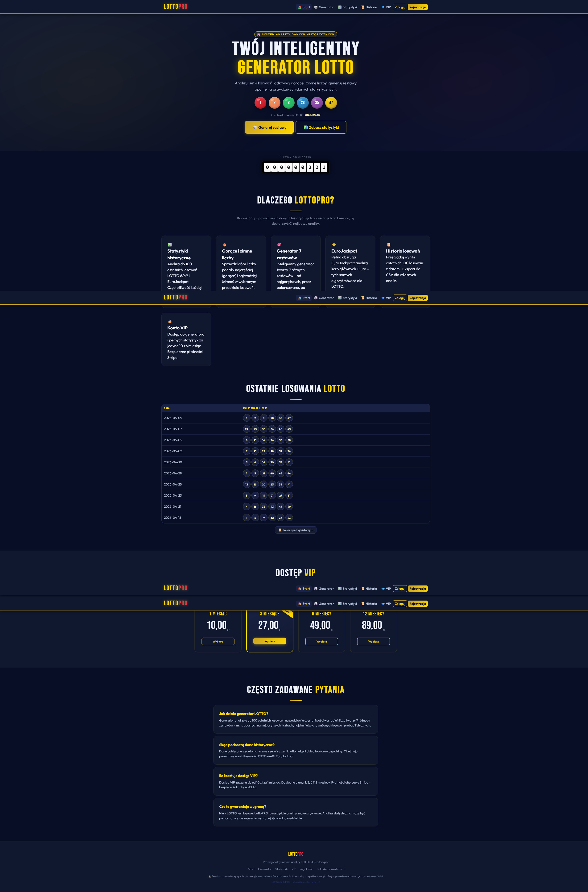
Task: Click the DATA column header in the draws table
Action: (167, 408)
